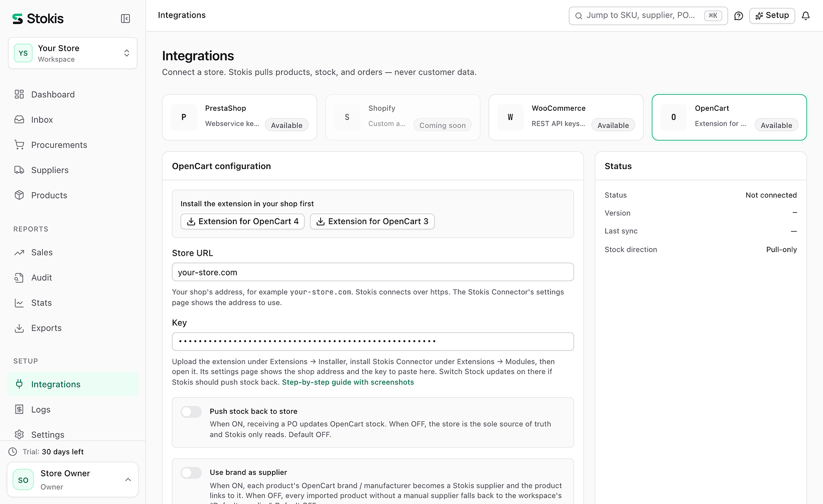Download Extension for OpenCart 3

[372, 221]
